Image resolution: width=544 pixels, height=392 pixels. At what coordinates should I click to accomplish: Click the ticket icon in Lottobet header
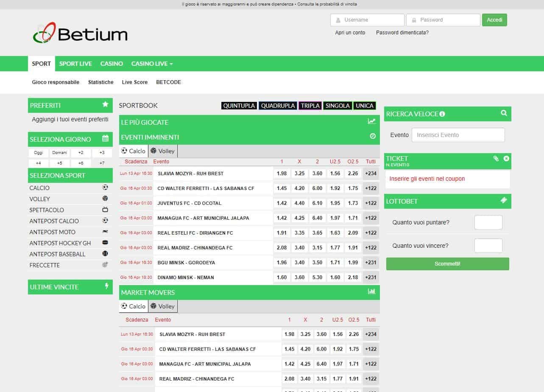point(504,200)
